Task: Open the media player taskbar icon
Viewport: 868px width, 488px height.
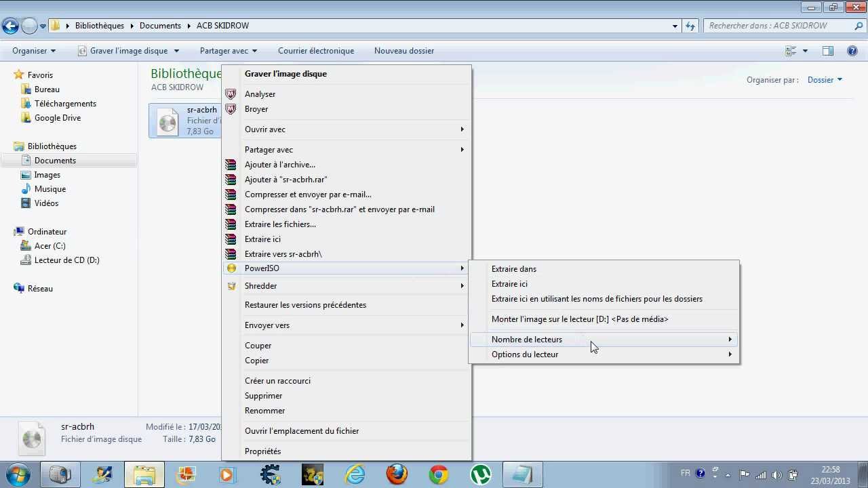Action: pyautogui.click(x=227, y=475)
